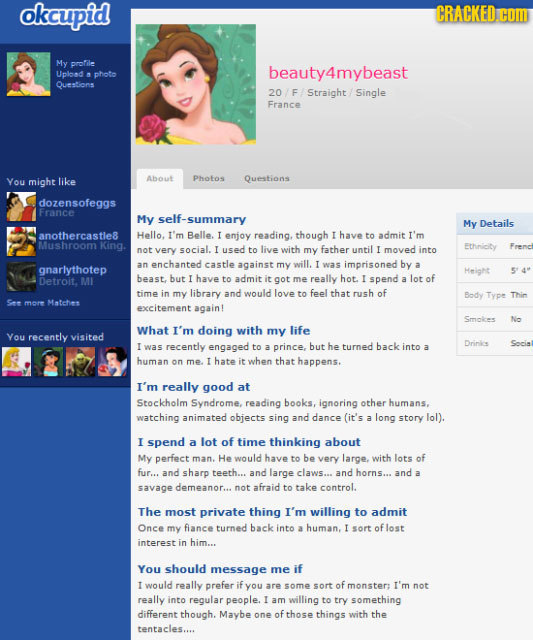Click the You might like heading
The image size is (533, 640).
(41, 182)
